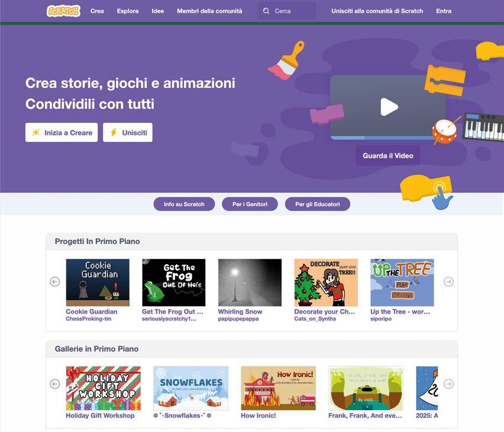504x432 pixels.
Task: Click the Up the Tree - wor... title link
Action: [x=400, y=311]
